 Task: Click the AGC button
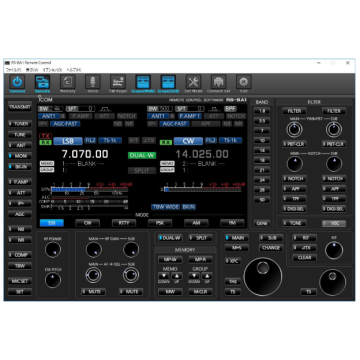pyautogui.click(x=20, y=214)
